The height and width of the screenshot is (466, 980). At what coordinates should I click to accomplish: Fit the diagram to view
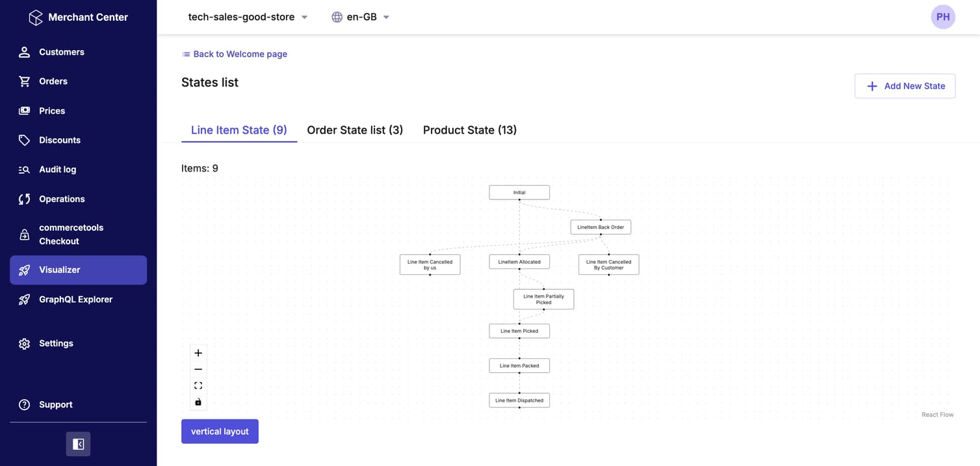click(198, 385)
